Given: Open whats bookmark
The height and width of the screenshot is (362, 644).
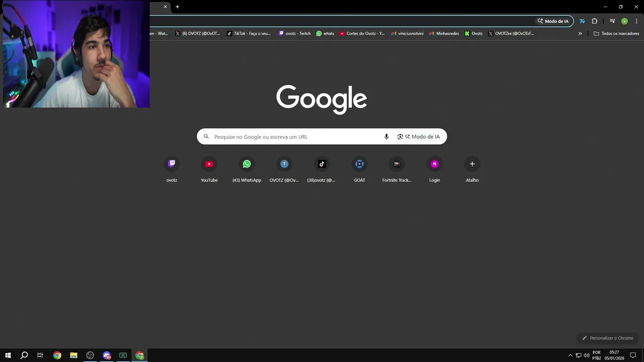Looking at the screenshot, I should click(325, 34).
